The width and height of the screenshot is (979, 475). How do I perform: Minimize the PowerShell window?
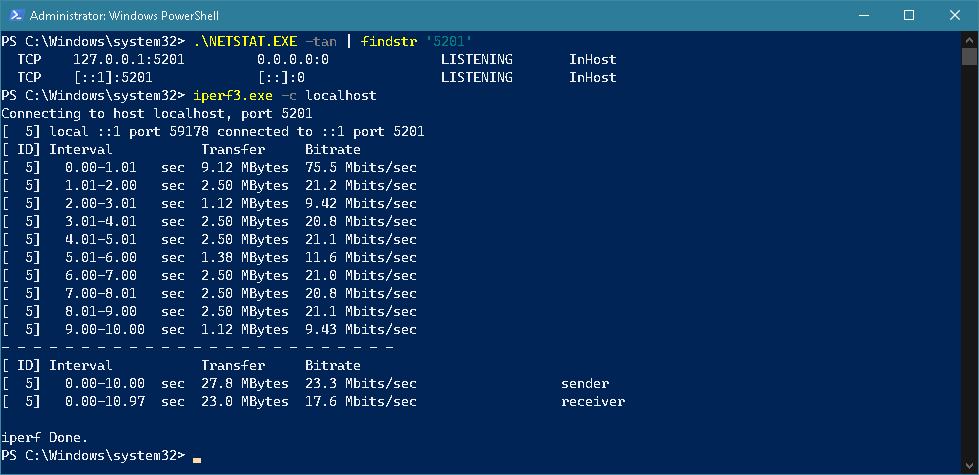863,16
